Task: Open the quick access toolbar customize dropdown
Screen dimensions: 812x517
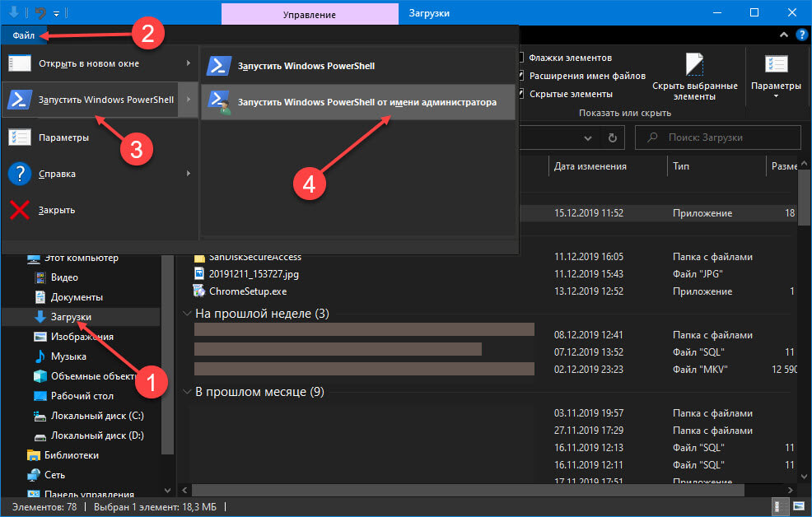Action: (56, 13)
